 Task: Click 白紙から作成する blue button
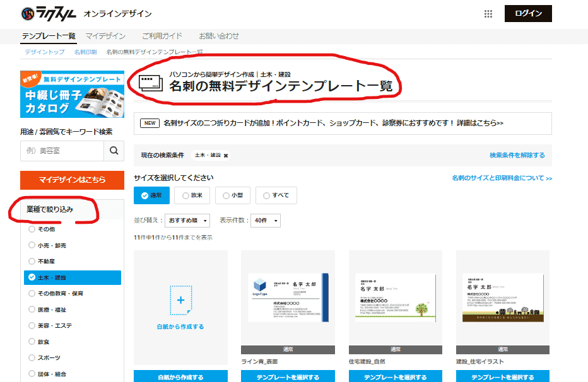(x=180, y=377)
